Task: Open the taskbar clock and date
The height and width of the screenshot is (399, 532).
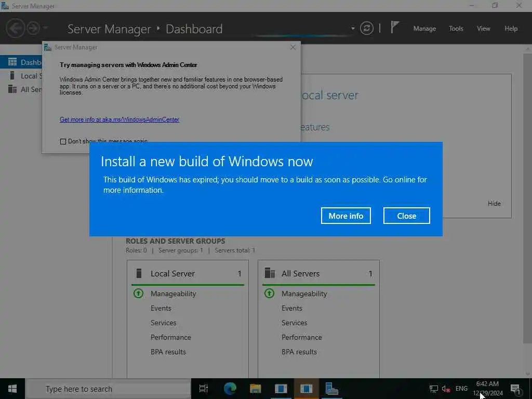Action: click(x=487, y=389)
